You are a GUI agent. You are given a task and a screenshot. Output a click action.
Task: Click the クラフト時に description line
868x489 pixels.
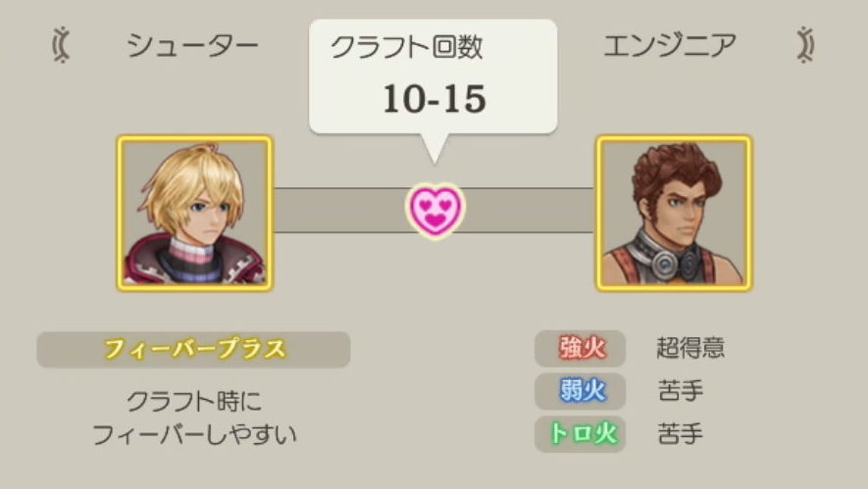pyautogui.click(x=194, y=401)
